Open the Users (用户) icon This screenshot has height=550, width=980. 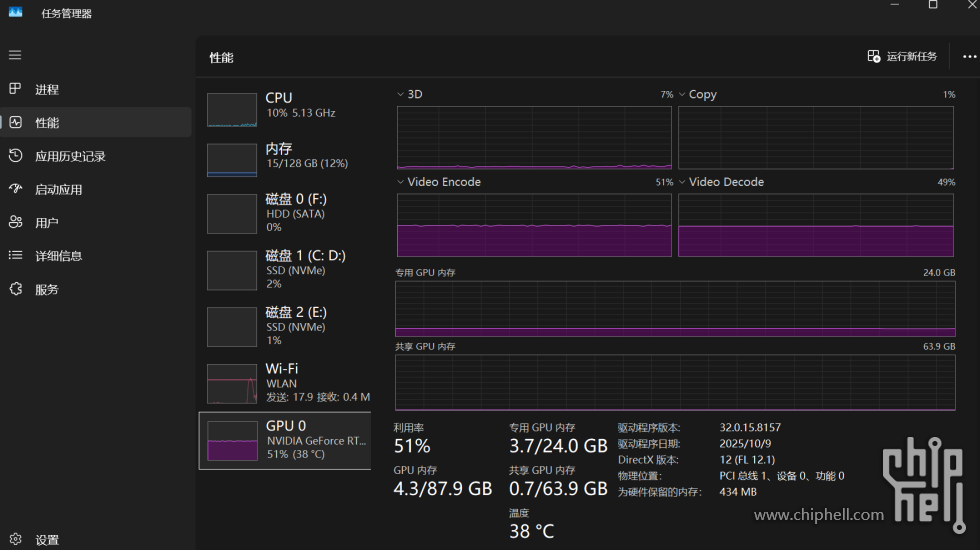click(x=15, y=222)
